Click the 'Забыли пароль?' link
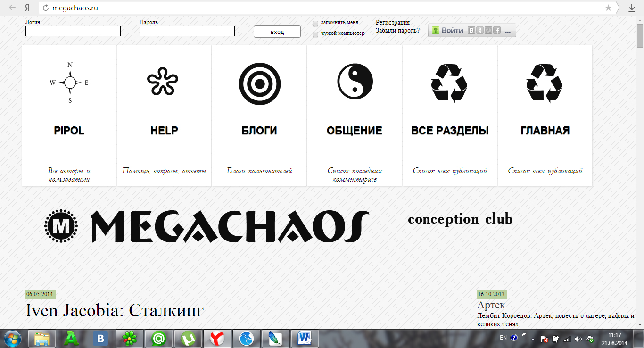 point(397,31)
